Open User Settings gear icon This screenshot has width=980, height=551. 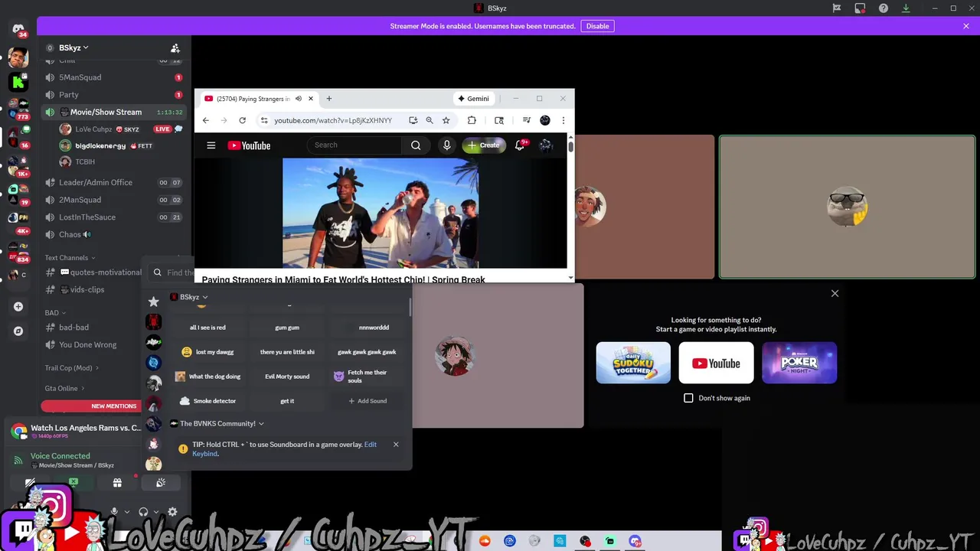coord(172,512)
